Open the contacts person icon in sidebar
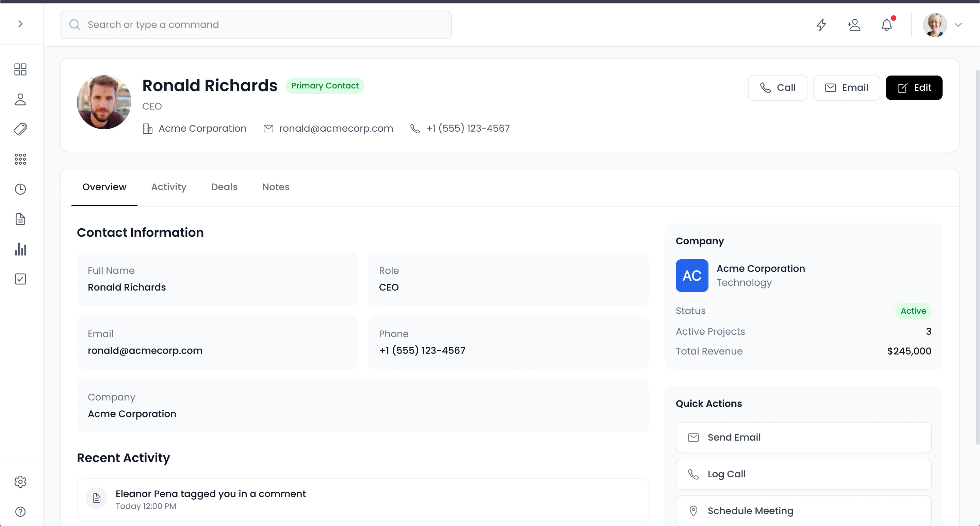The image size is (980, 526). [20, 99]
